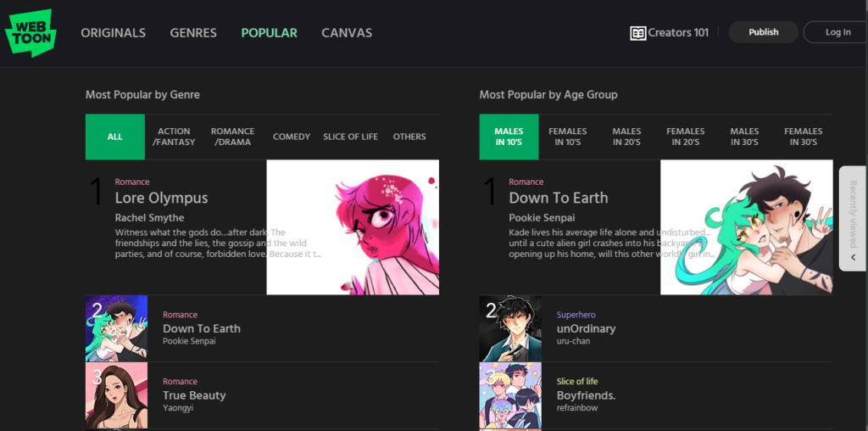Screen dimensions: 868x431
Task: Open the Creators 101 link
Action: click(x=678, y=33)
